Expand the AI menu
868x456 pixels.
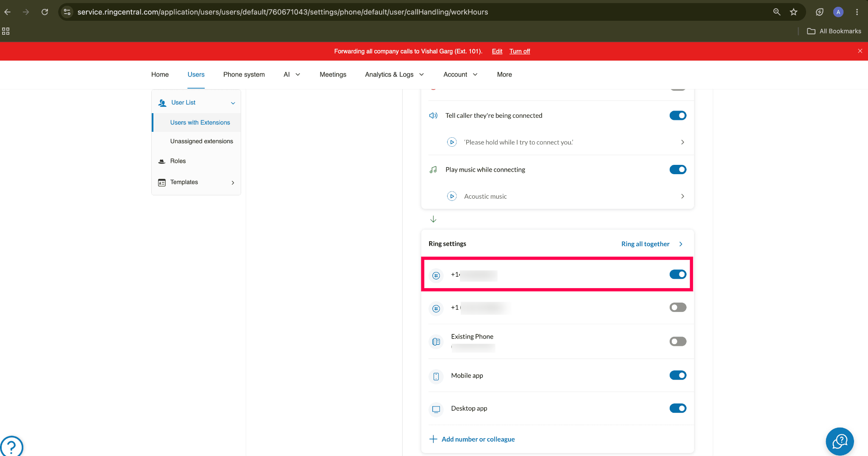point(292,75)
